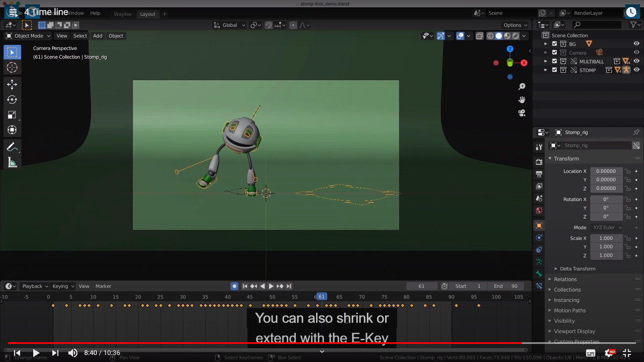The height and width of the screenshot is (362, 644).
Task: Switch to the Layout workspace tab
Action: click(148, 14)
